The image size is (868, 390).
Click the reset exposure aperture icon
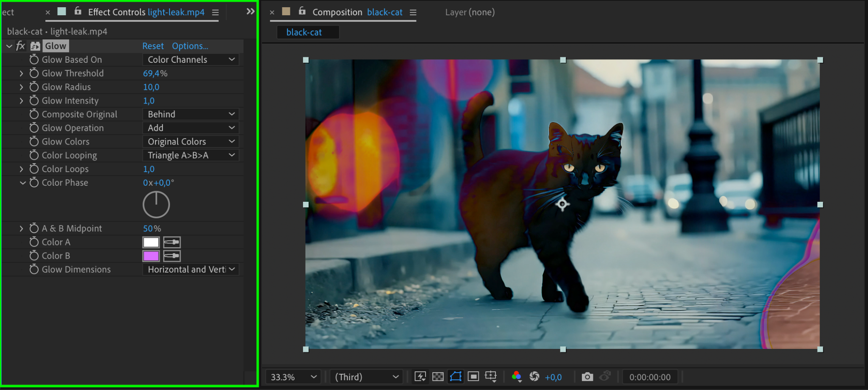coord(534,376)
